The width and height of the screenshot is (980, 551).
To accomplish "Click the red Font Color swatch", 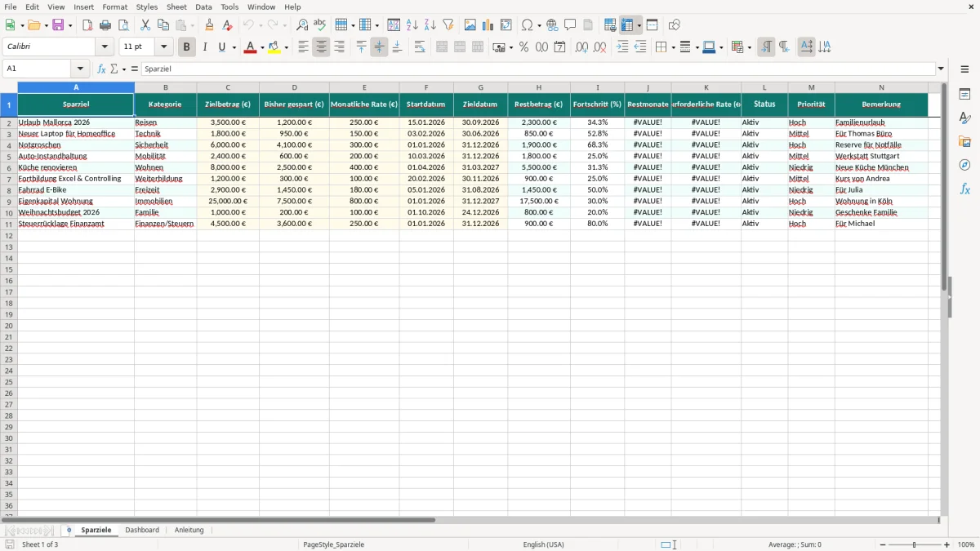I will point(250,47).
